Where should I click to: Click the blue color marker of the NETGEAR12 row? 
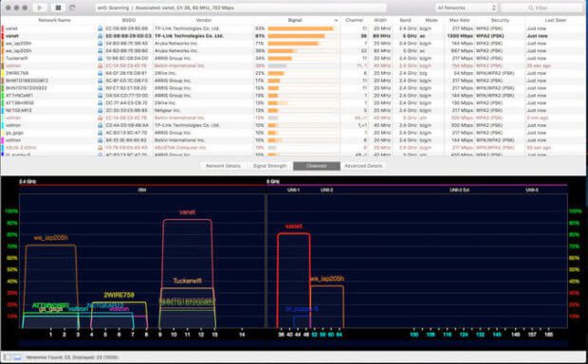point(3,110)
